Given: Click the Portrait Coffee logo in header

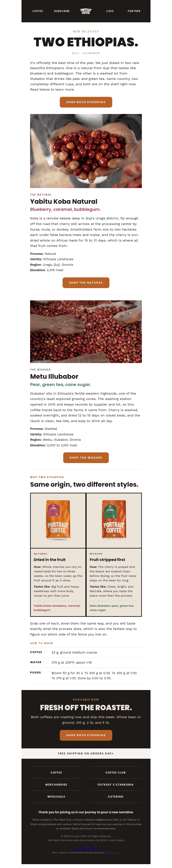Looking at the screenshot, I should 86,11.
